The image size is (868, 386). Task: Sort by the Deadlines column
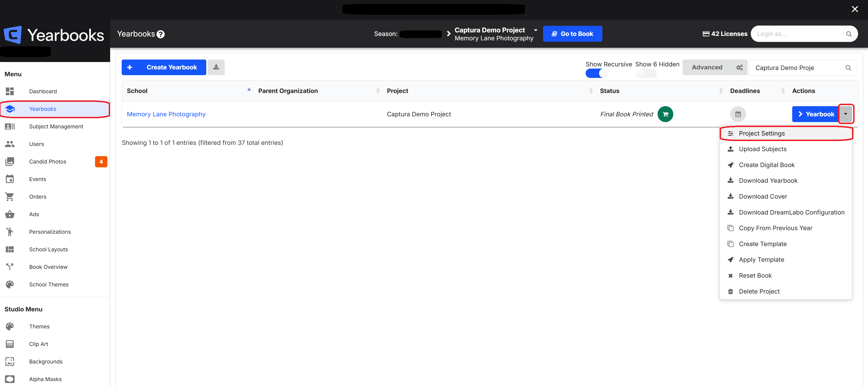coord(756,91)
